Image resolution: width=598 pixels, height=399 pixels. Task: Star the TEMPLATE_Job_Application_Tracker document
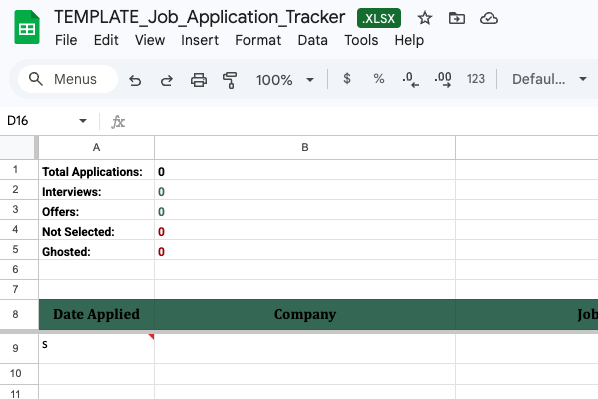tap(424, 18)
